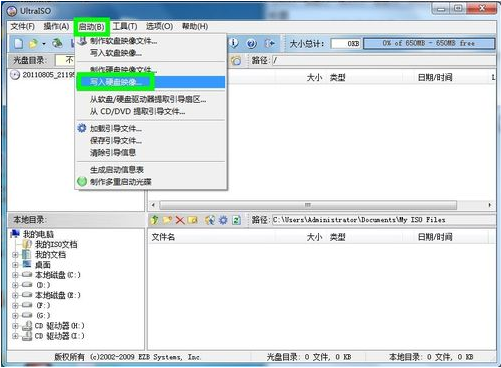Screen dimensions: 501x368
Task: Click the up-folder icon in local toolbar
Action: 155,220
